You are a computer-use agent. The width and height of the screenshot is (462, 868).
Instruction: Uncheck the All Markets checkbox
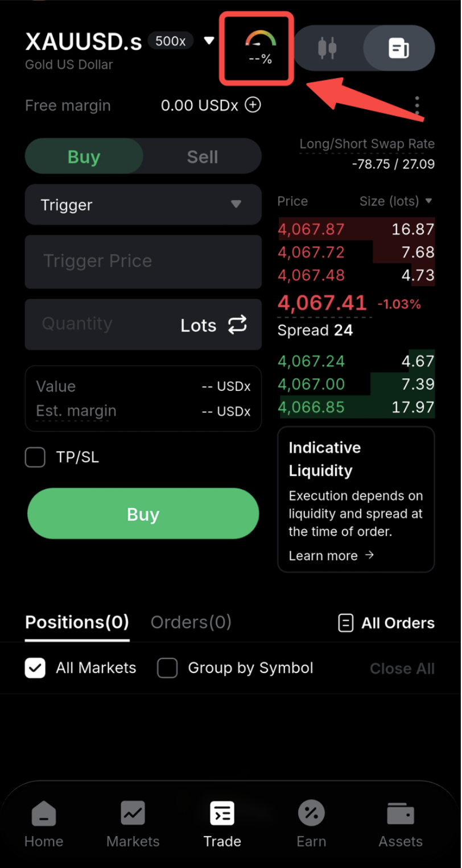click(x=35, y=668)
